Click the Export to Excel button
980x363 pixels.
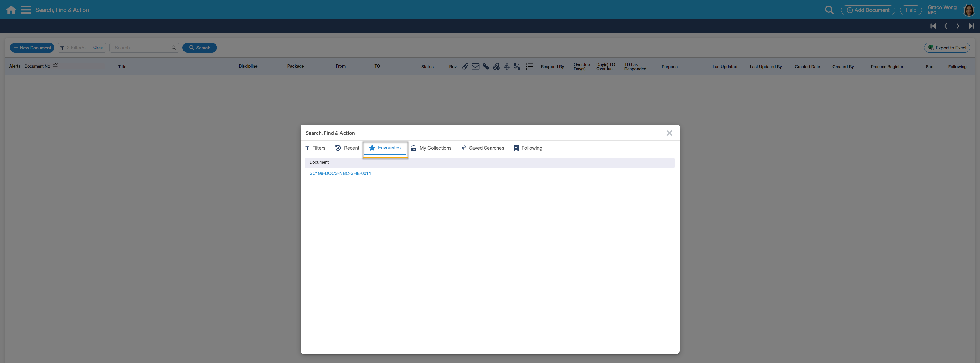coord(947,48)
